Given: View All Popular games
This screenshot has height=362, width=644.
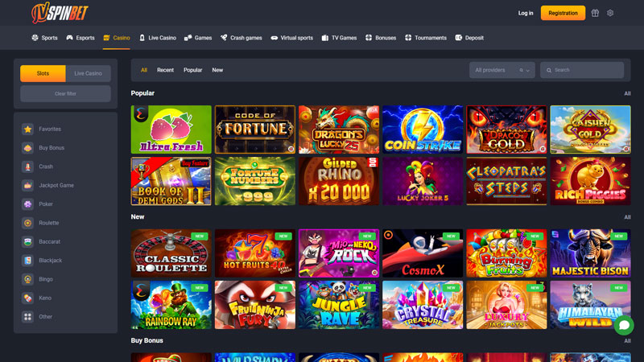Looking at the screenshot, I should pos(627,93).
